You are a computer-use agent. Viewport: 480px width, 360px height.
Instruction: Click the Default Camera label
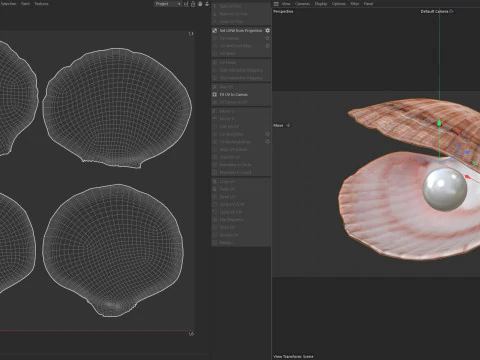434,11
